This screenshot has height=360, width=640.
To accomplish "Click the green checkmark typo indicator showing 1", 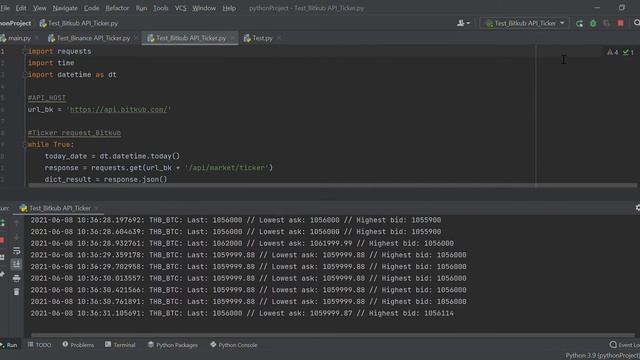I will tap(628, 52).
